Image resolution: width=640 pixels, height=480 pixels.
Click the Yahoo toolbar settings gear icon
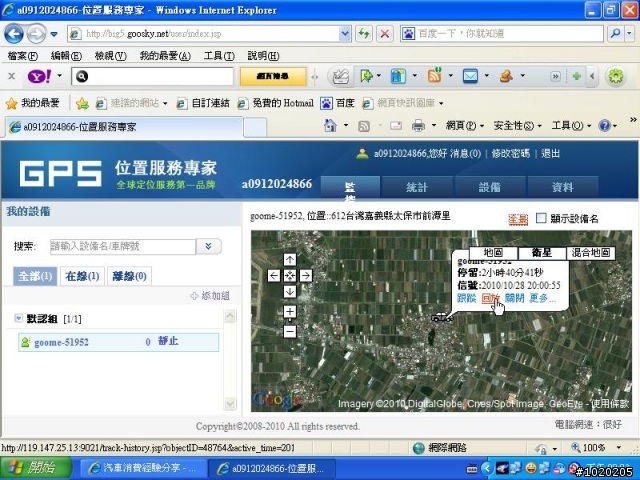tap(616, 76)
